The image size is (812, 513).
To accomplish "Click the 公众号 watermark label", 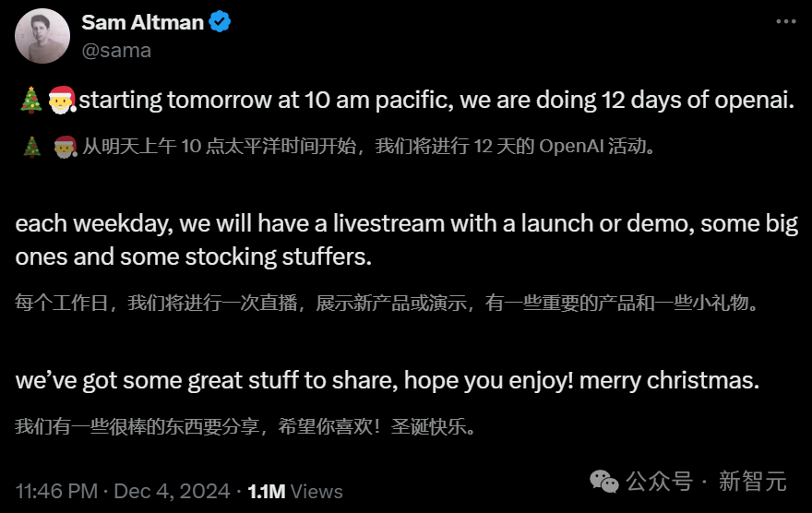I will [659, 482].
